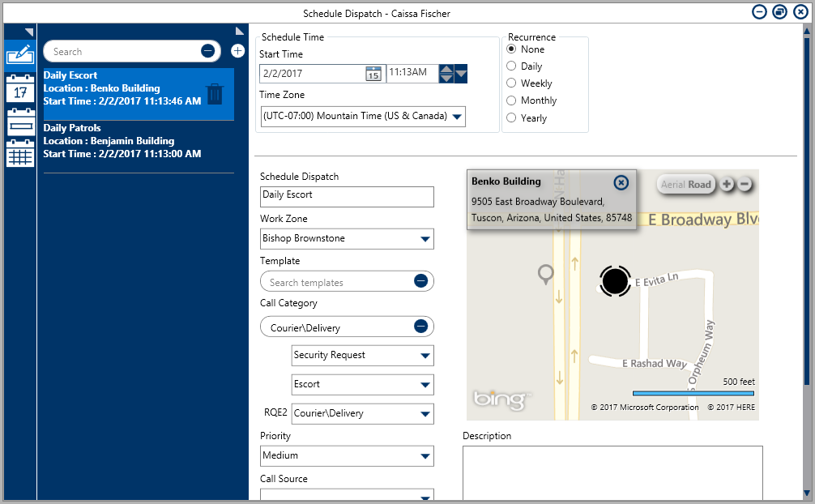Screen dimensions: 815x504
Task: Open the Work Zone Bishop Brownstone dropdown
Action: pyautogui.click(x=425, y=239)
